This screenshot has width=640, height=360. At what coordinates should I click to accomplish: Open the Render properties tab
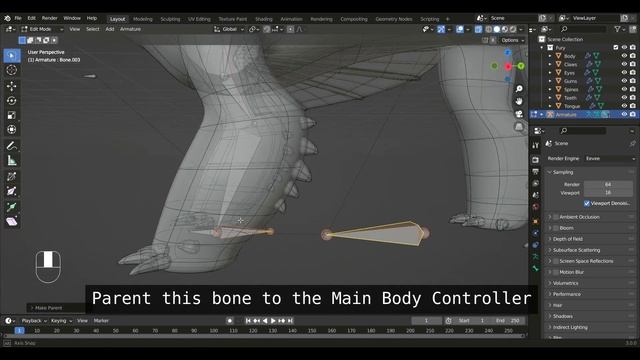point(536,160)
